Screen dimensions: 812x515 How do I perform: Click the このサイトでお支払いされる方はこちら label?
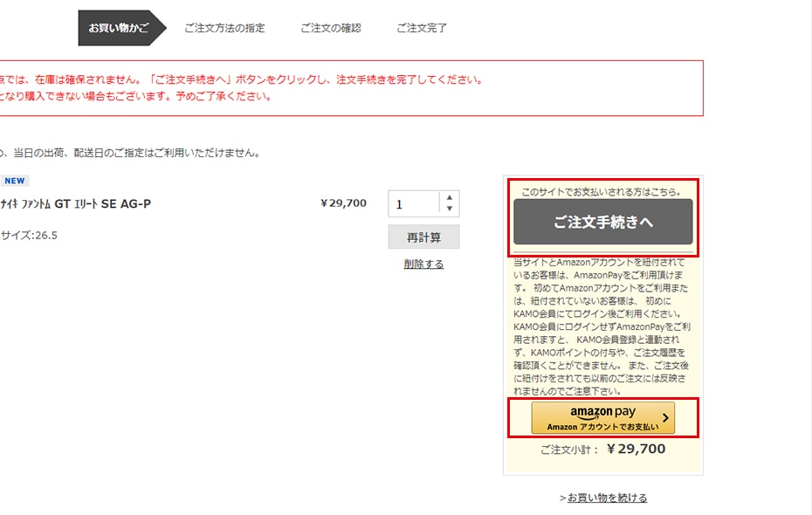pos(602,191)
